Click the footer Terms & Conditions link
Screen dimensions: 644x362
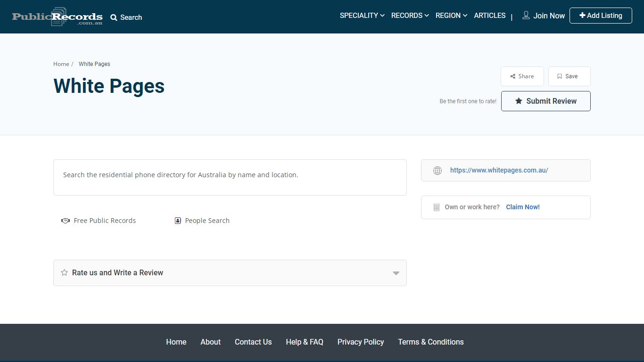[x=431, y=342]
